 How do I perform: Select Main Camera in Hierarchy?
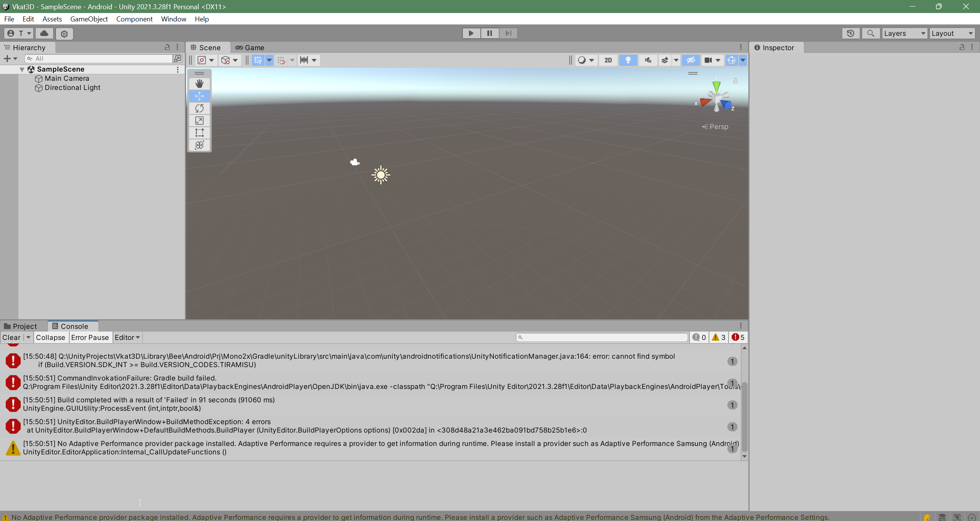coord(67,78)
